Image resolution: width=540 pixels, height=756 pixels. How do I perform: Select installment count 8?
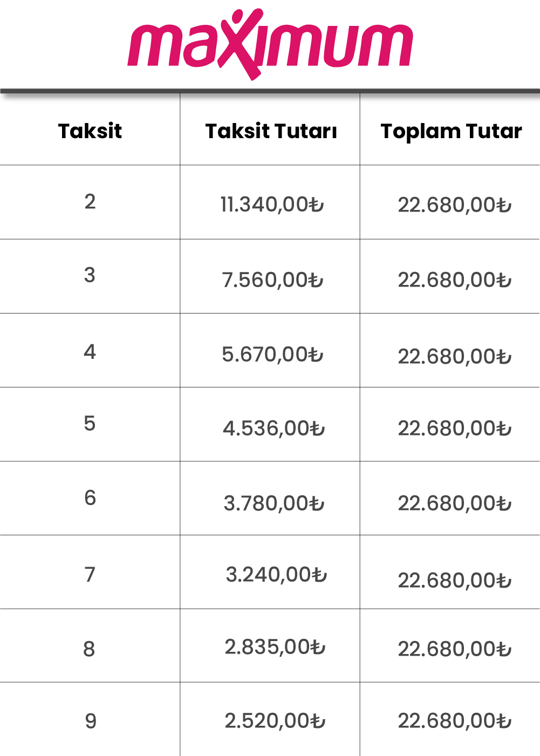(90, 649)
